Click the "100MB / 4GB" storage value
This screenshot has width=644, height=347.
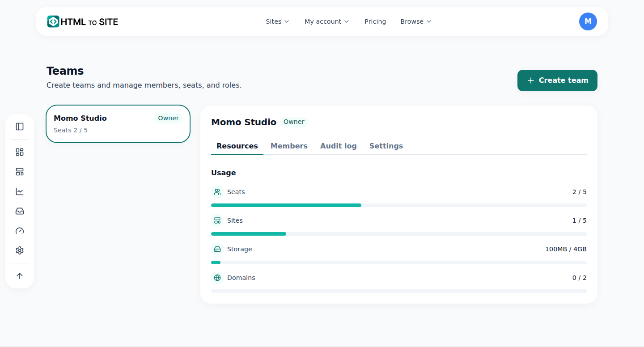(566, 249)
